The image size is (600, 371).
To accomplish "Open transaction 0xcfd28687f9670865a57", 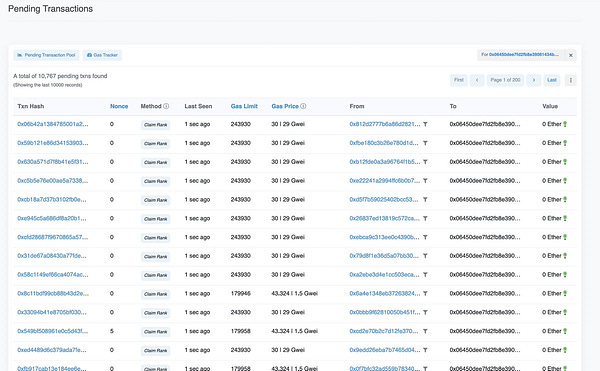I will [53, 237].
